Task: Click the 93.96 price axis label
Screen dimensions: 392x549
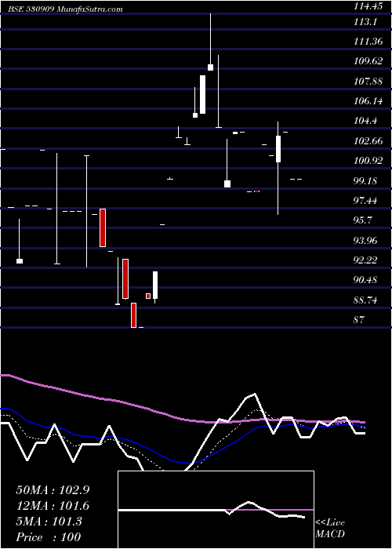Action: click(x=366, y=240)
